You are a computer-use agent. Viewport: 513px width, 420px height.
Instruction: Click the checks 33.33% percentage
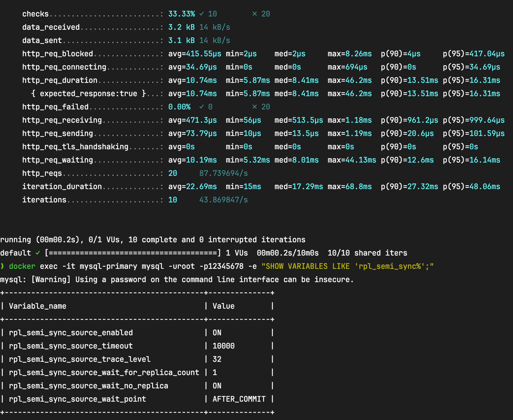point(182,14)
